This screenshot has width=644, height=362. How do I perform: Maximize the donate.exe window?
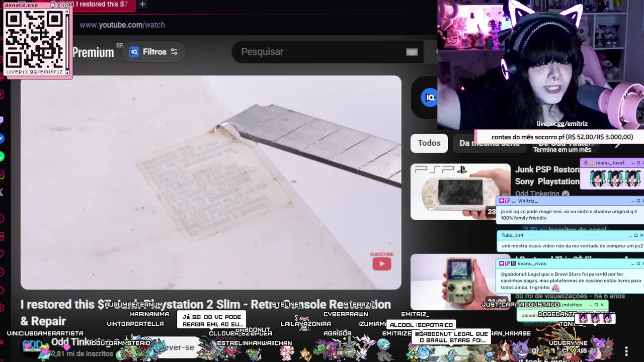59,5
